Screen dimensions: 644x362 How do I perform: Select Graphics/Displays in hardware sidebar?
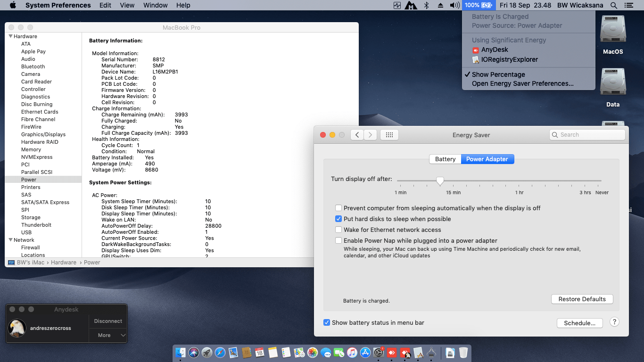click(43, 134)
